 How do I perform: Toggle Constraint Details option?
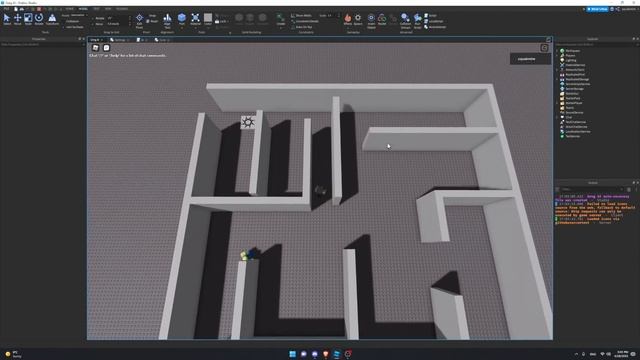(x=305, y=21)
